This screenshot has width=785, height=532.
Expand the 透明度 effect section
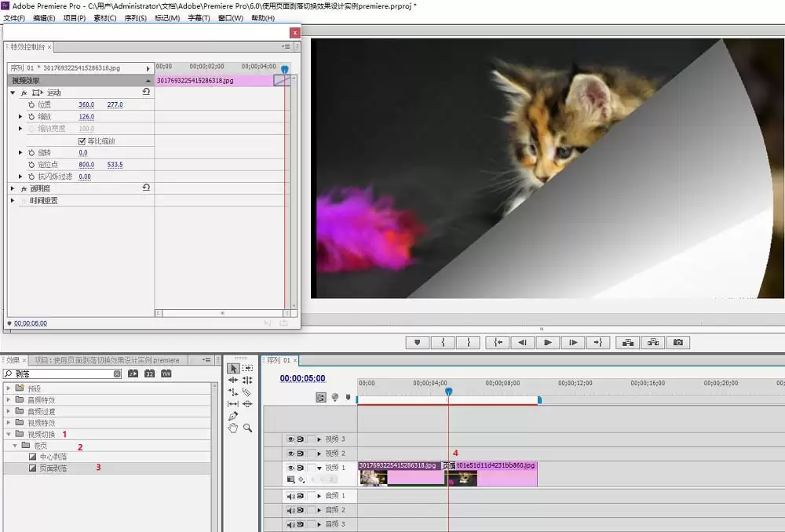tap(13, 188)
